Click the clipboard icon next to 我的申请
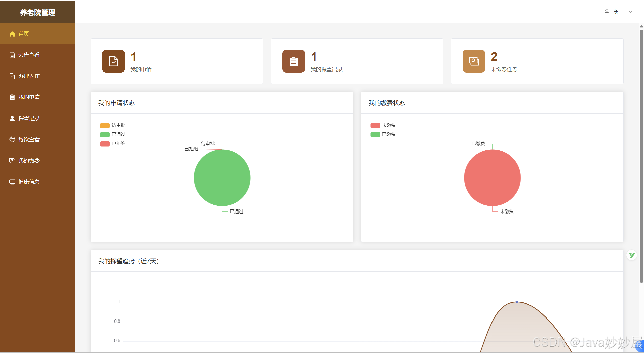 (12, 97)
